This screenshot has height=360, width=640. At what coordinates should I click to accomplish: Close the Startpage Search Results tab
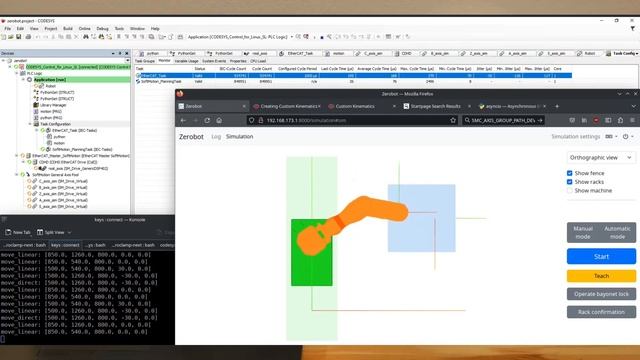pyautogui.click(x=469, y=106)
